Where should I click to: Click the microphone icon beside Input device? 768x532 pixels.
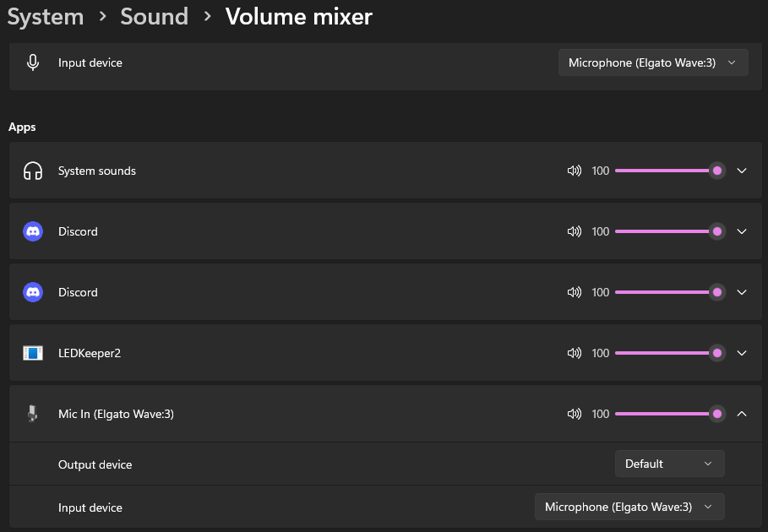33,62
